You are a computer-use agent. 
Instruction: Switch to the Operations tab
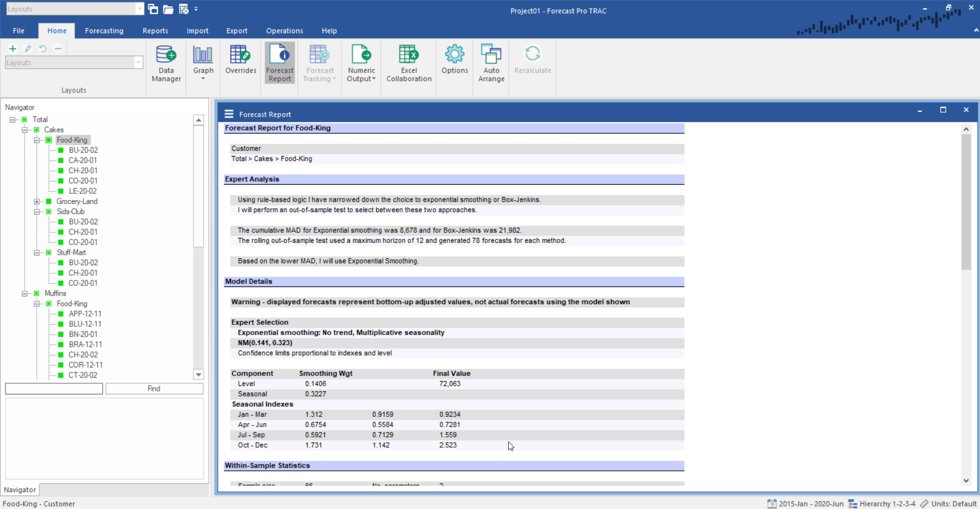(285, 31)
